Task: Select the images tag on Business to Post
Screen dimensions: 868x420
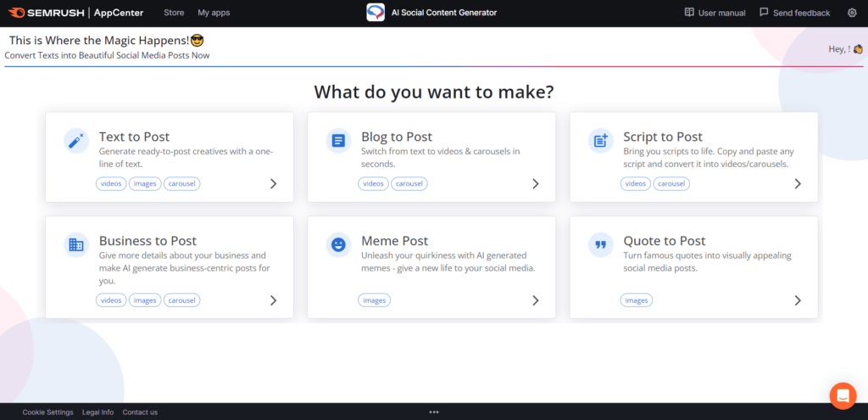Action: [145, 300]
